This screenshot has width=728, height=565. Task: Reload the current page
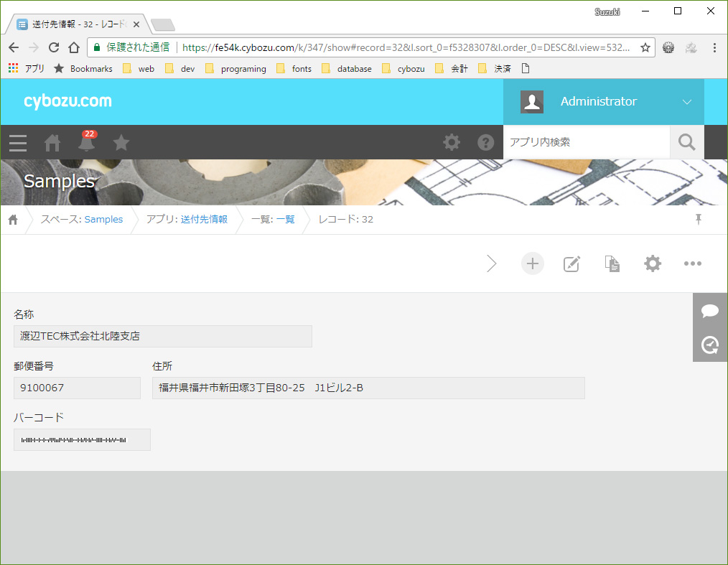point(54,47)
